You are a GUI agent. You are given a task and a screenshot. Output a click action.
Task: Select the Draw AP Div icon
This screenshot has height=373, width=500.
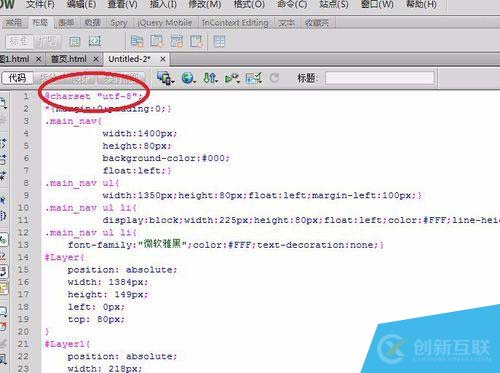click(95, 41)
